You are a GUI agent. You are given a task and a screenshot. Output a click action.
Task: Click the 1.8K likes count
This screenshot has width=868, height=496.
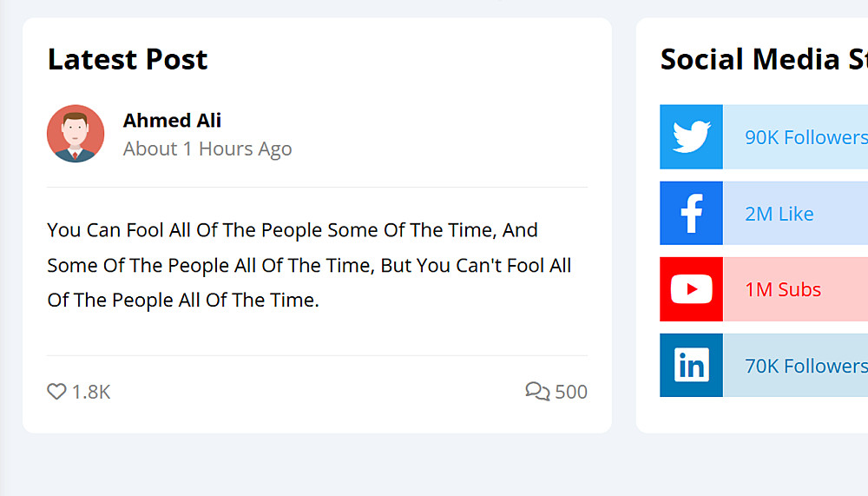point(91,392)
